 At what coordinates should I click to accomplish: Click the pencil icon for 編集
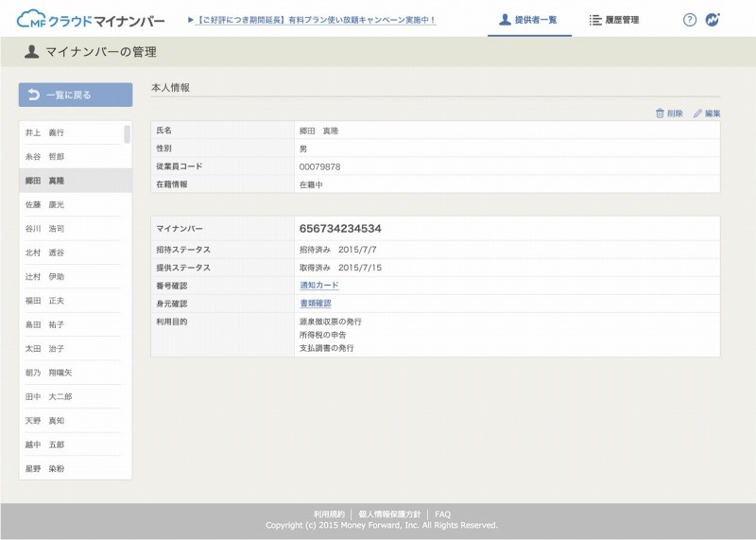pyautogui.click(x=697, y=113)
